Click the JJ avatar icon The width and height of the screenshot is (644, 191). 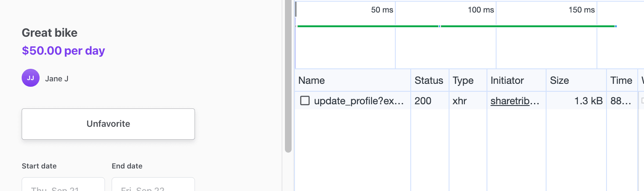[30, 78]
